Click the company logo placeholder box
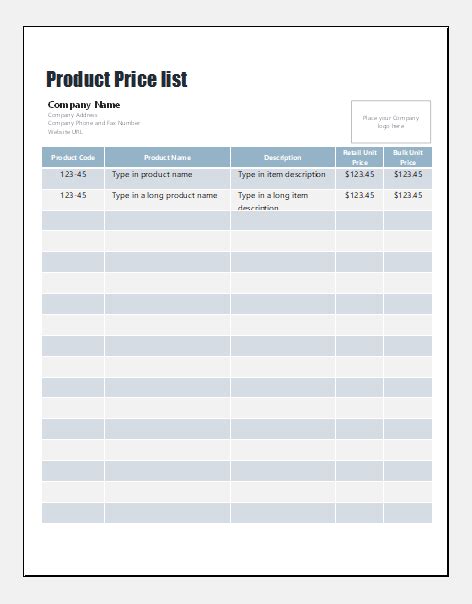The width and height of the screenshot is (472, 604). pyautogui.click(x=391, y=122)
